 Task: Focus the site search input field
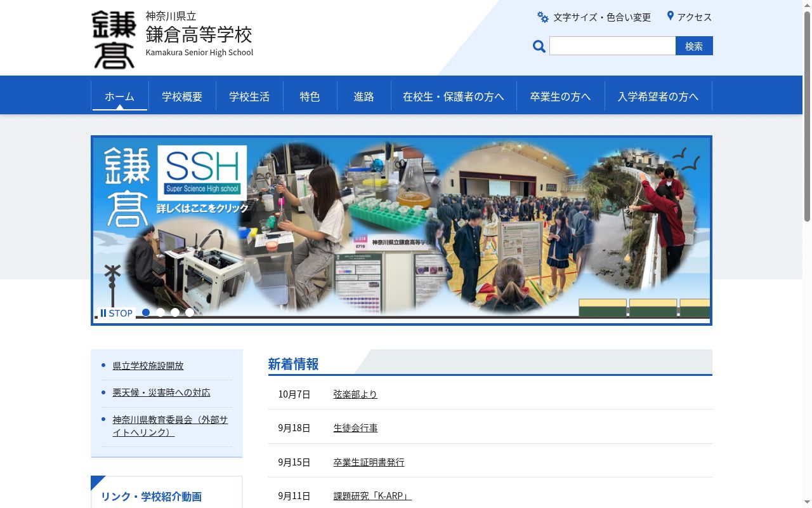tap(612, 46)
